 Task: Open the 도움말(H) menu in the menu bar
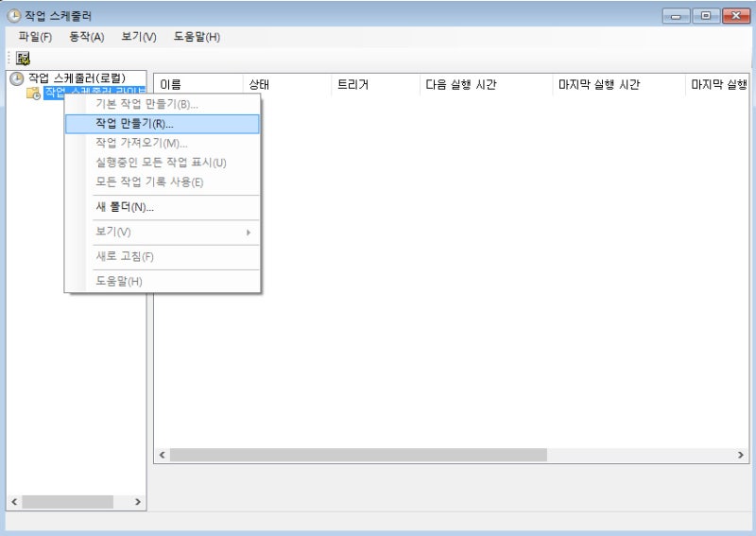(x=197, y=37)
